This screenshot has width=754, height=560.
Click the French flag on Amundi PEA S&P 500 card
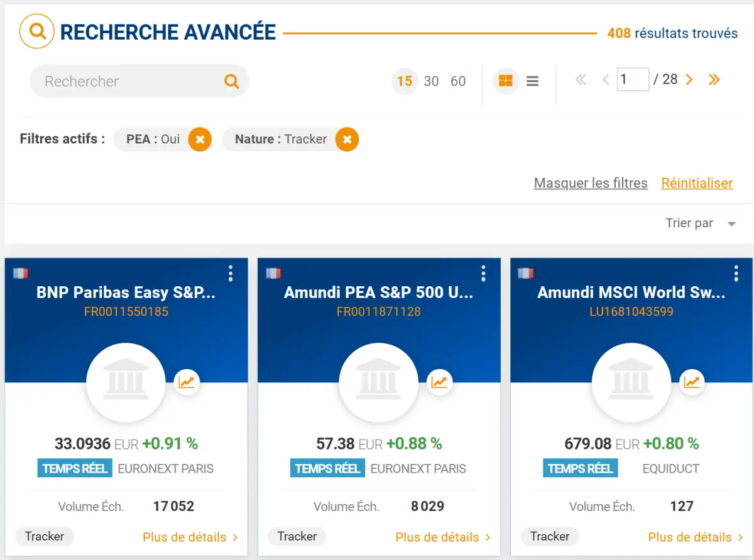273,273
